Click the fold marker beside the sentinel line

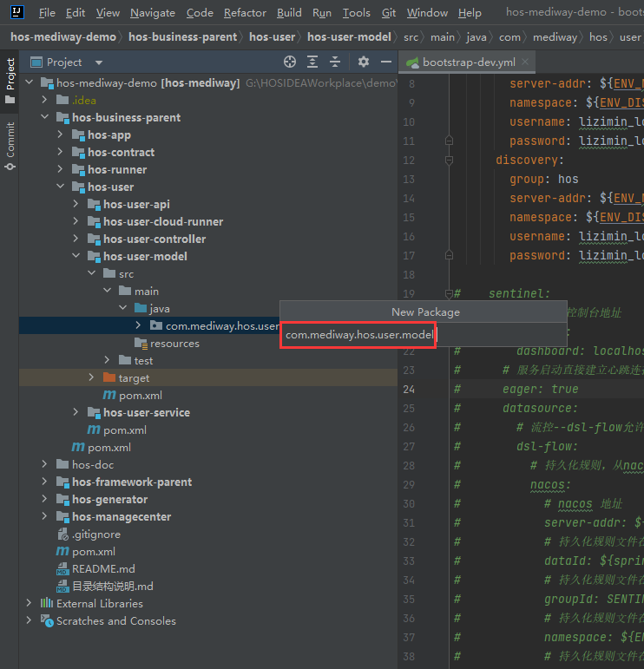click(x=449, y=294)
